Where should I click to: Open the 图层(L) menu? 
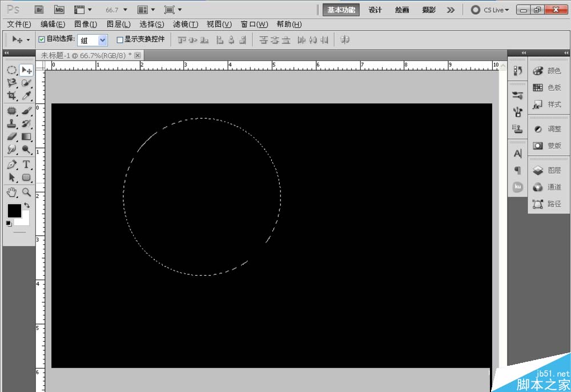pyautogui.click(x=118, y=25)
